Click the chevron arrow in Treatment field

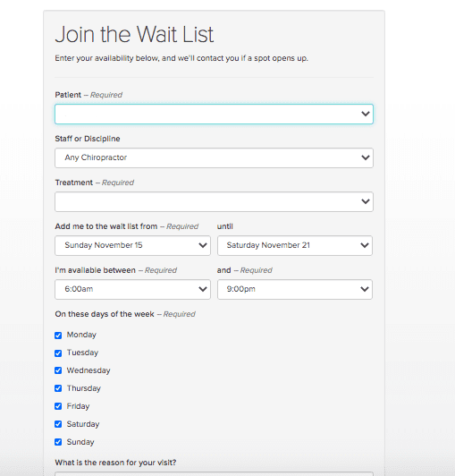[x=366, y=201]
